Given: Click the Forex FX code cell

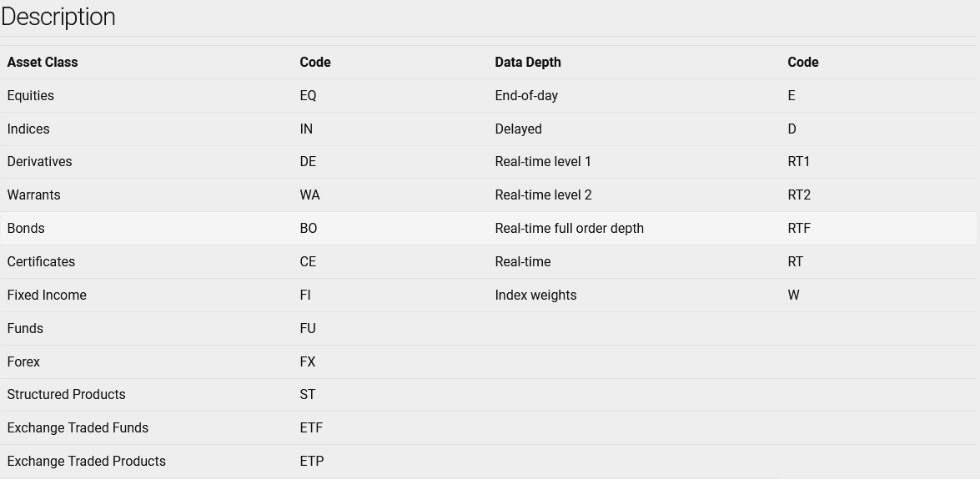Looking at the screenshot, I should (308, 361).
